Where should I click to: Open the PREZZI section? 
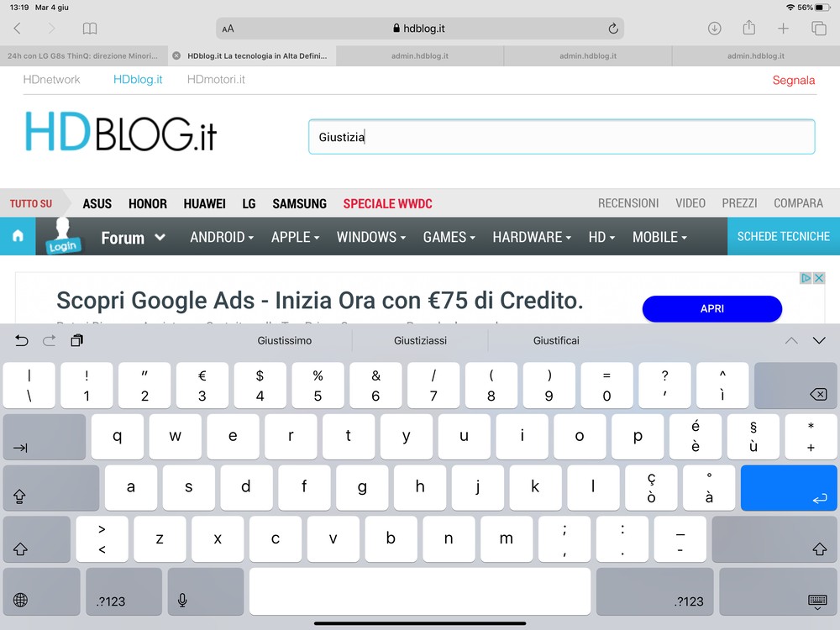(x=739, y=203)
